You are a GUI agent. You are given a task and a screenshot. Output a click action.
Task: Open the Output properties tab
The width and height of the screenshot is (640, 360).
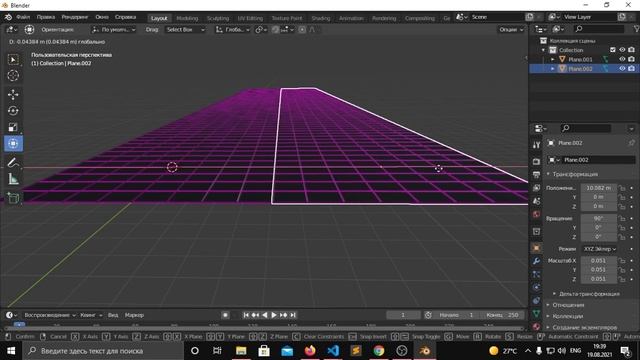pyautogui.click(x=536, y=175)
